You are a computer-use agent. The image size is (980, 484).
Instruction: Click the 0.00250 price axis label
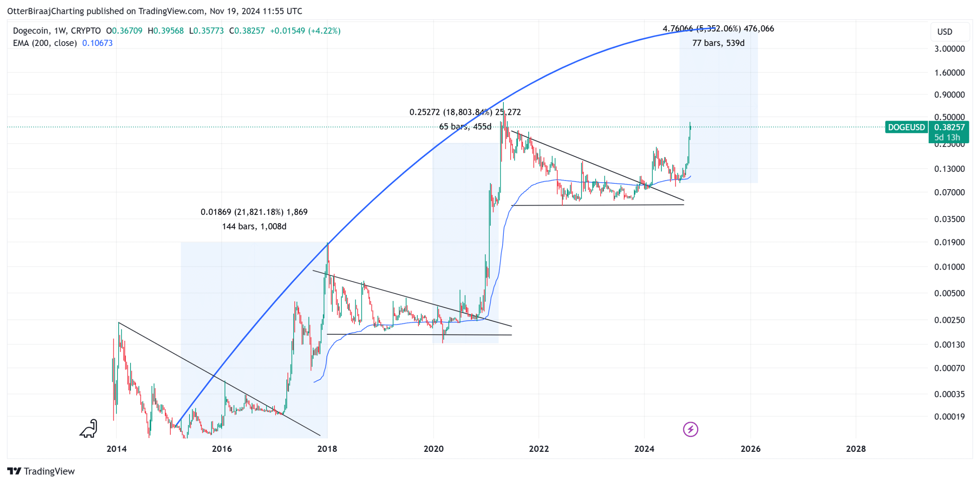pos(949,320)
